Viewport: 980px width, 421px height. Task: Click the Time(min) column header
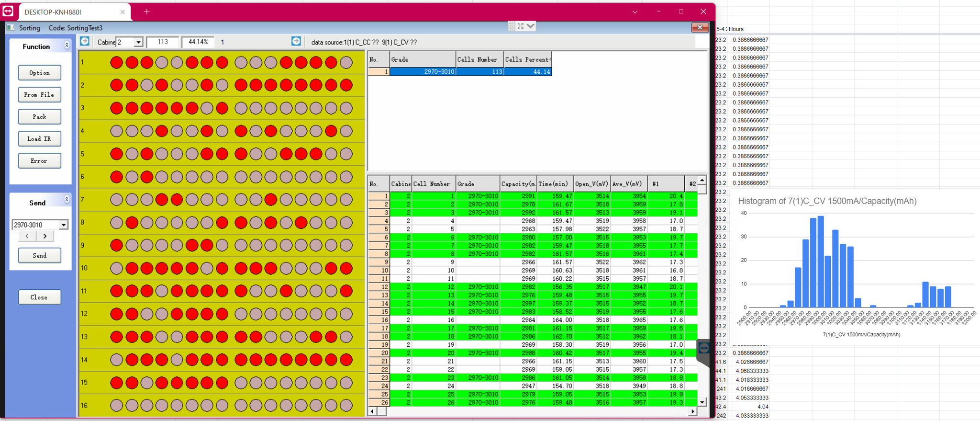coord(555,184)
